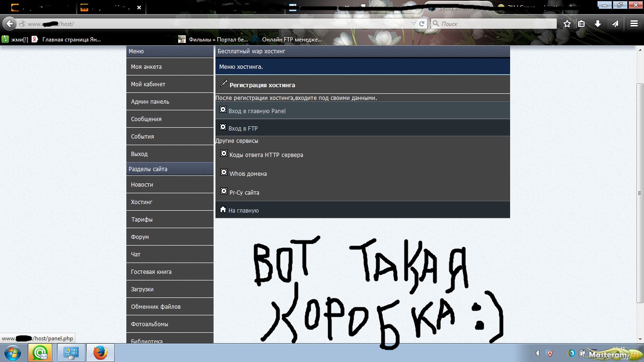Click Выход to log out

click(170, 154)
